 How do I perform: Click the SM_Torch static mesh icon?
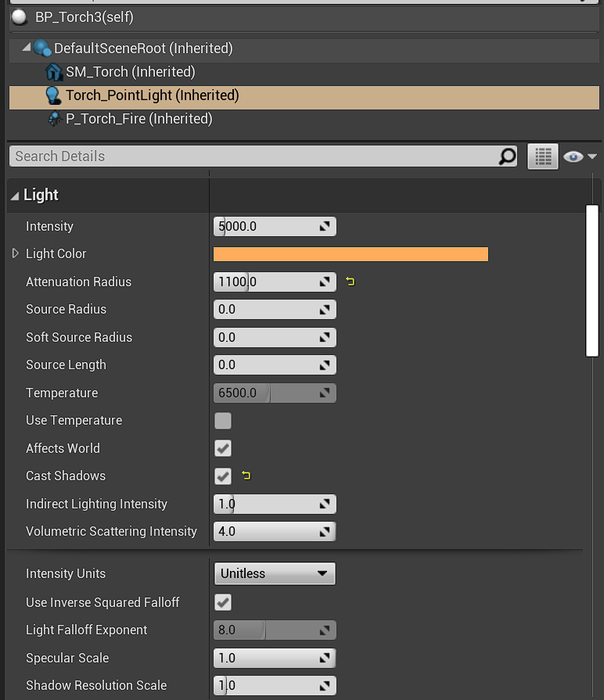pos(54,72)
